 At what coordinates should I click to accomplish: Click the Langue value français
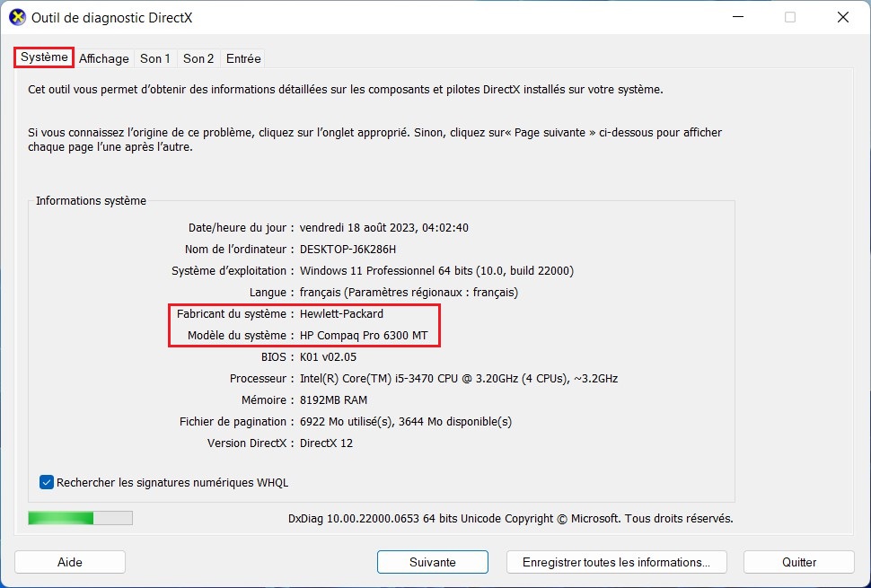click(x=409, y=292)
